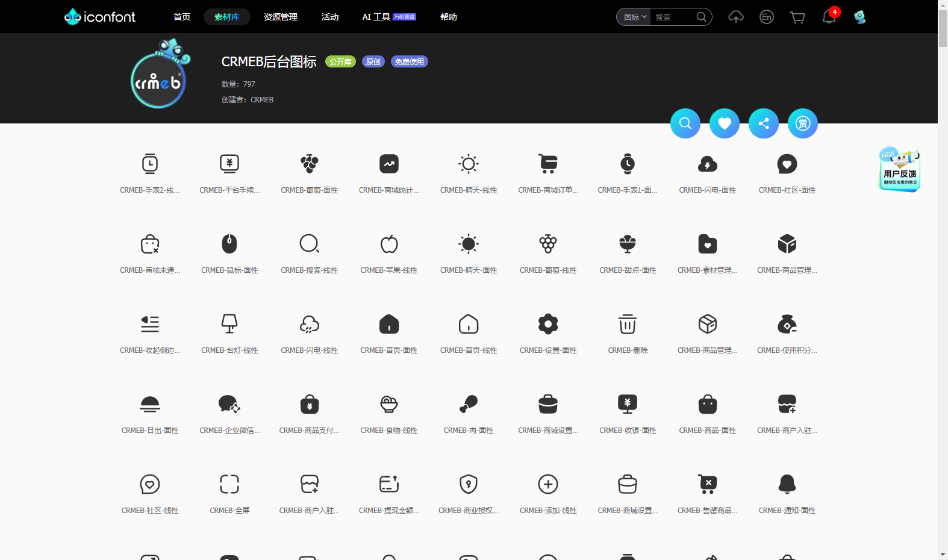Image resolution: width=948 pixels, height=560 pixels.
Task: Favorite the library with heart button
Action: tap(725, 123)
